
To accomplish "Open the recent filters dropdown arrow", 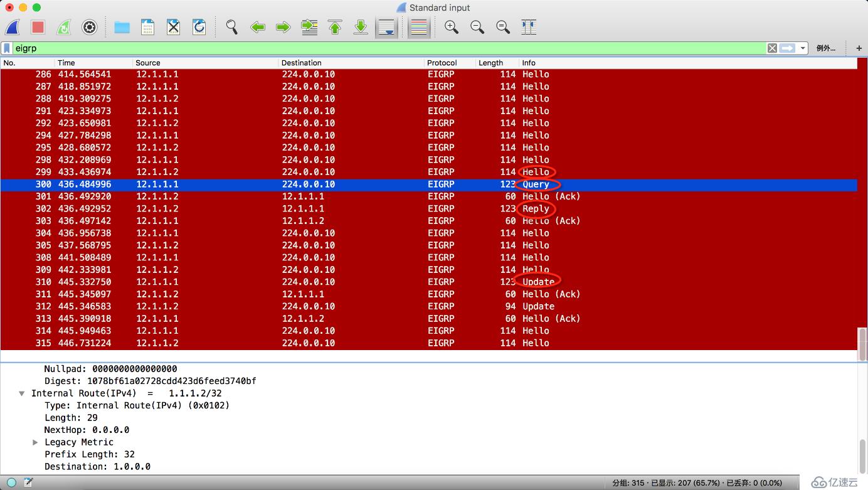I will coord(803,48).
